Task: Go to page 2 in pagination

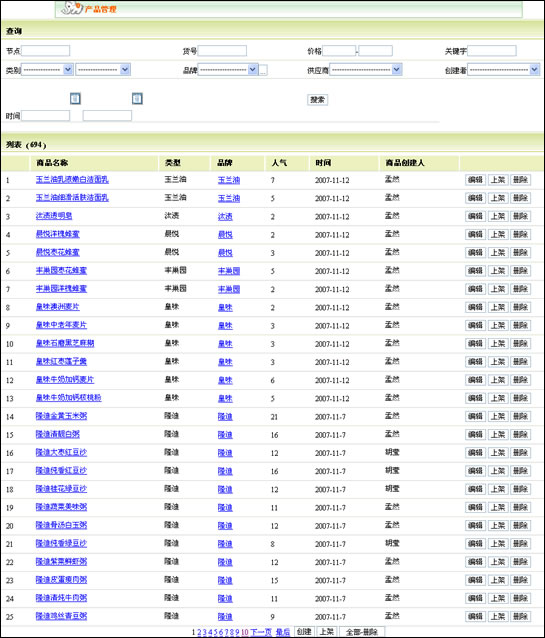Action: (199, 632)
